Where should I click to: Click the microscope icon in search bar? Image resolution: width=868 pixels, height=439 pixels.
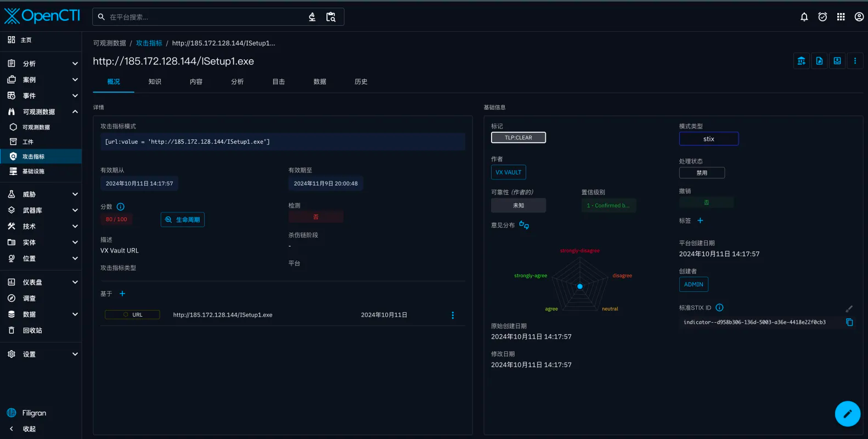point(312,17)
